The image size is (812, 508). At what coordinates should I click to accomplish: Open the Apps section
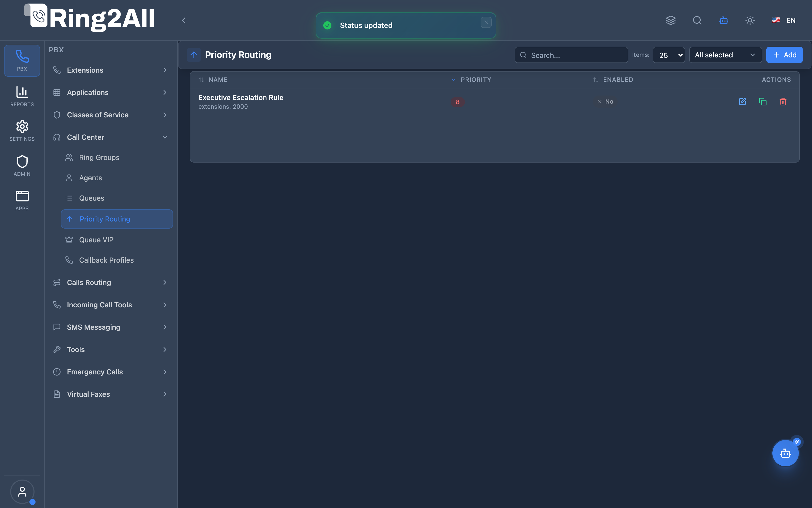click(22, 201)
